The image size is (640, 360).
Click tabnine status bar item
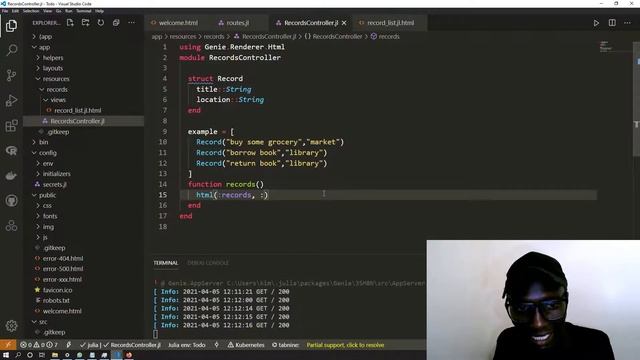(x=285, y=345)
